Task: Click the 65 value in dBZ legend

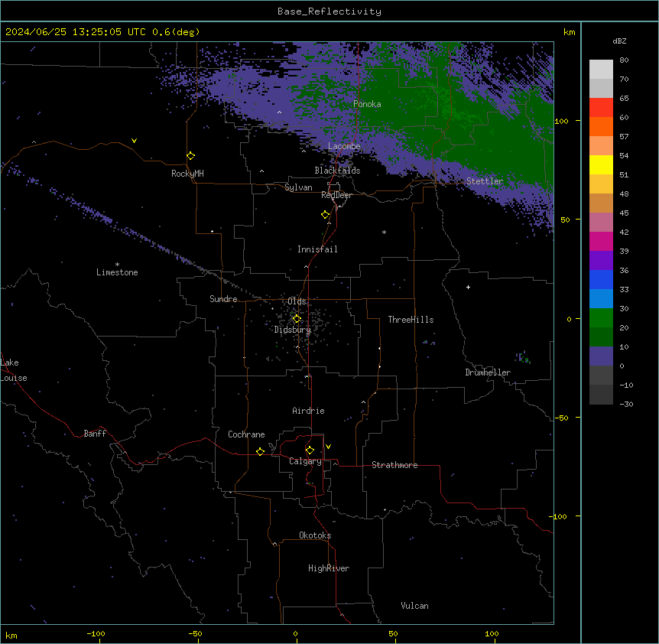Action: point(624,99)
